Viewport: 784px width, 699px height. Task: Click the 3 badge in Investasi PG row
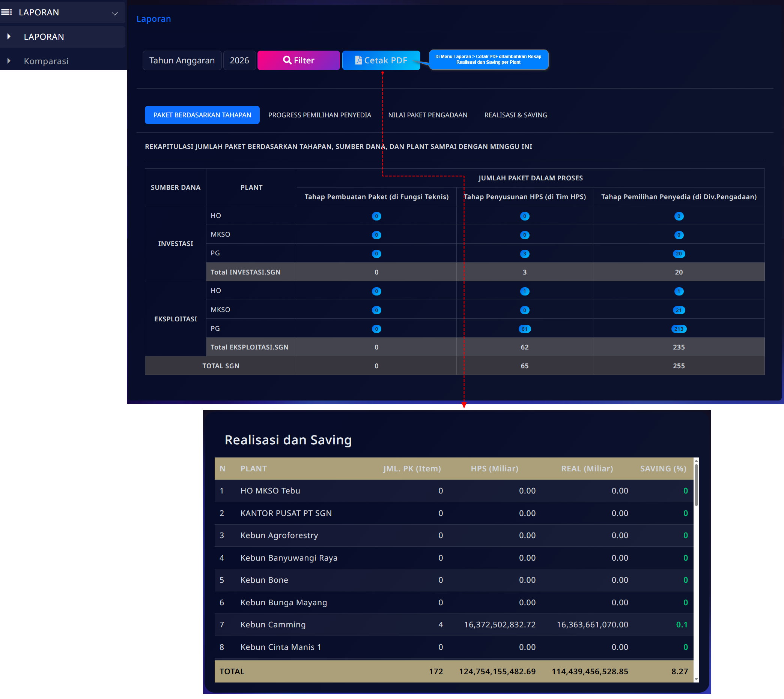click(x=524, y=253)
